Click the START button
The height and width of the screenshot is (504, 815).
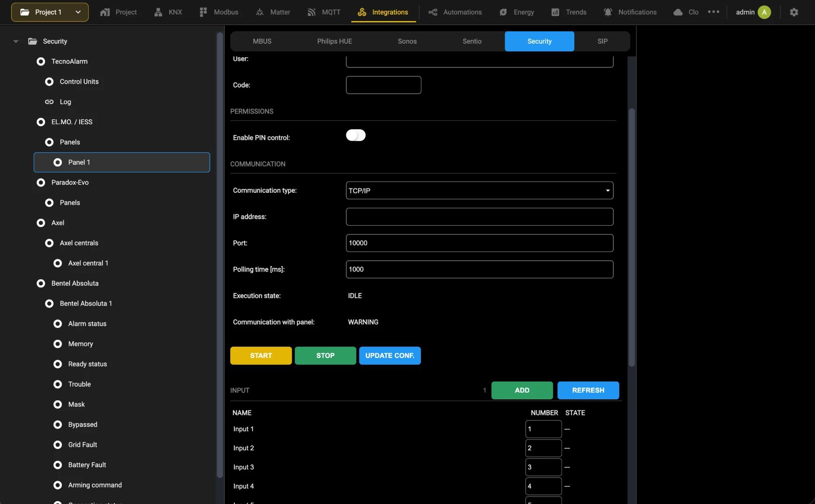[261, 356]
